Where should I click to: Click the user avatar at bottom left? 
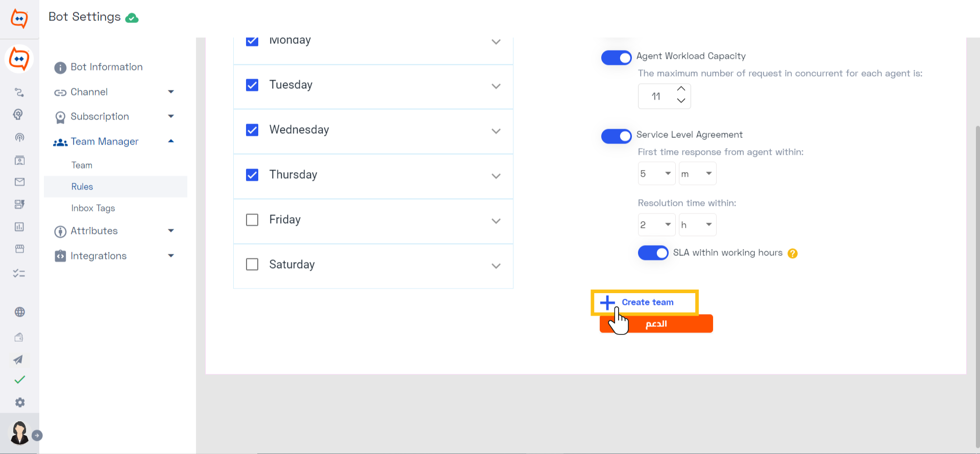[19, 433]
